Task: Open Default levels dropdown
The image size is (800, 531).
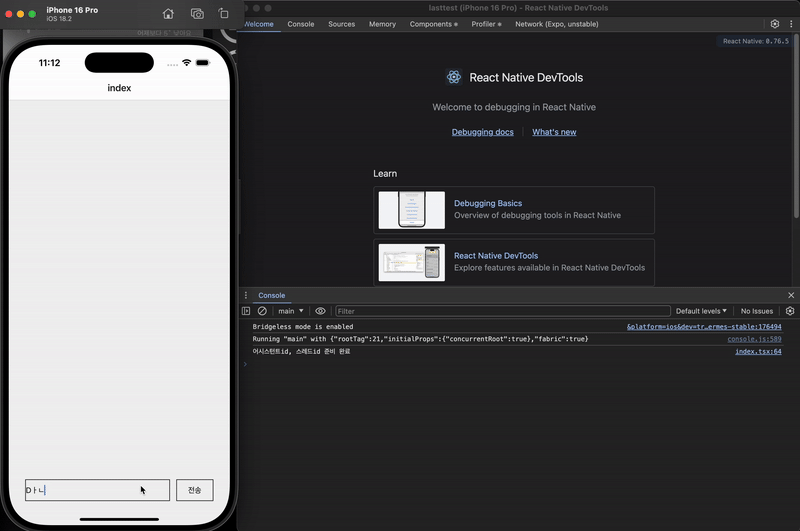Action: tap(701, 311)
